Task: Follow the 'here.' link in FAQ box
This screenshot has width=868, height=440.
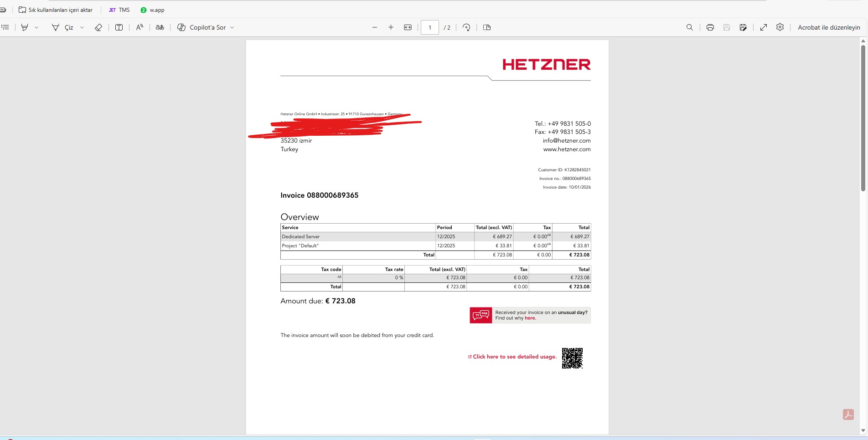Action: click(x=530, y=318)
